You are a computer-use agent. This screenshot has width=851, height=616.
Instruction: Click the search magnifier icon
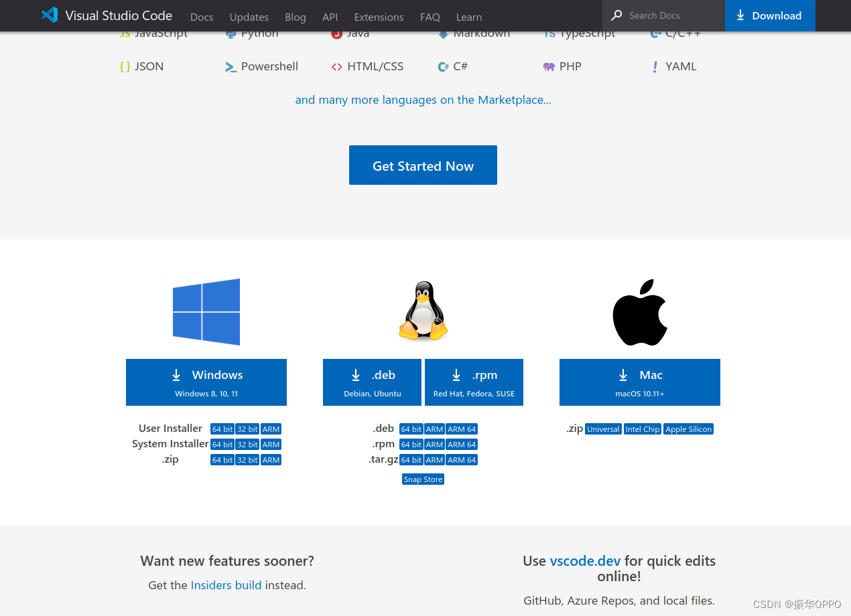pos(616,15)
